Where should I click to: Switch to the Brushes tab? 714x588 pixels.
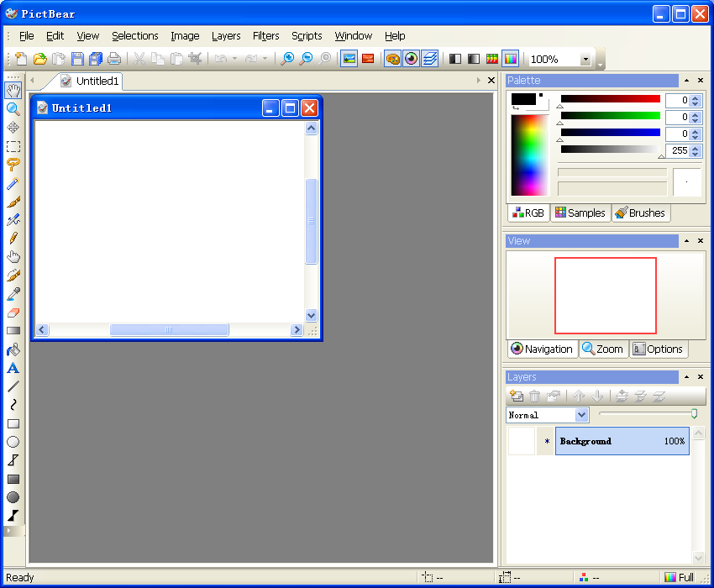(640, 213)
